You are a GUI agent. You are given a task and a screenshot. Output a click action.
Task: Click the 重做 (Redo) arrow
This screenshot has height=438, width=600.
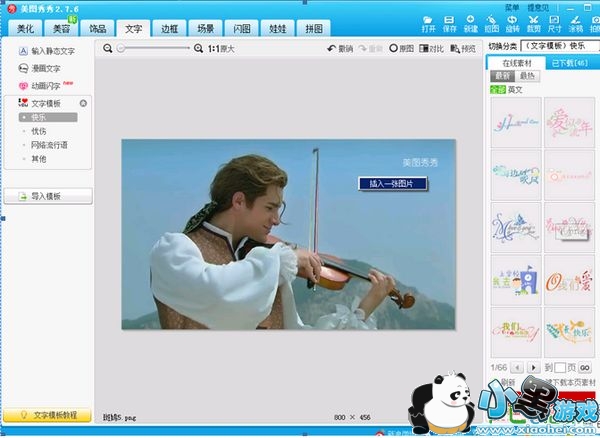tap(370, 49)
